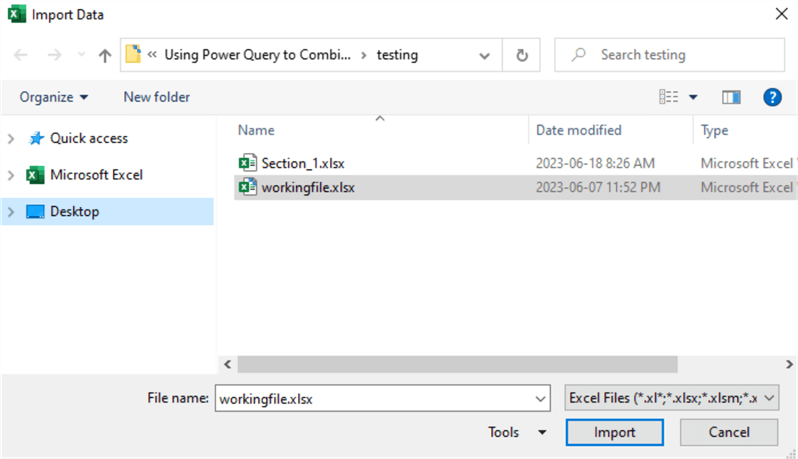
Task: Open the Organize menu
Action: [53, 97]
